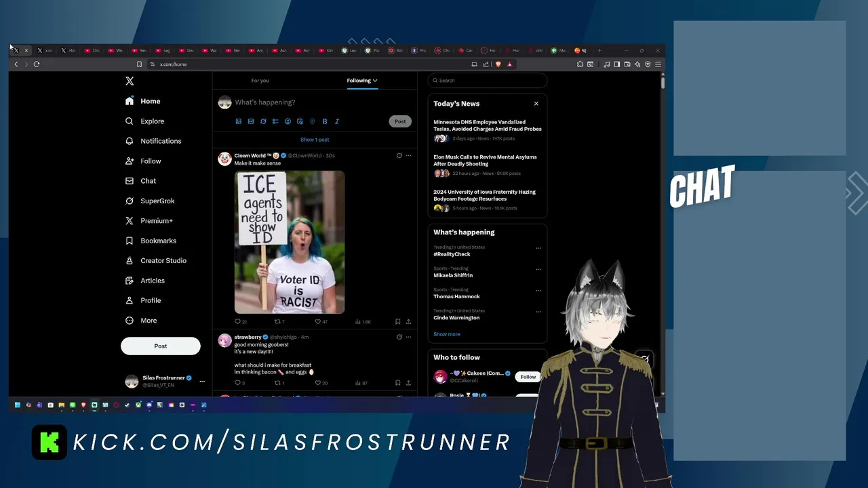Open the ICE sign image in post

290,242
